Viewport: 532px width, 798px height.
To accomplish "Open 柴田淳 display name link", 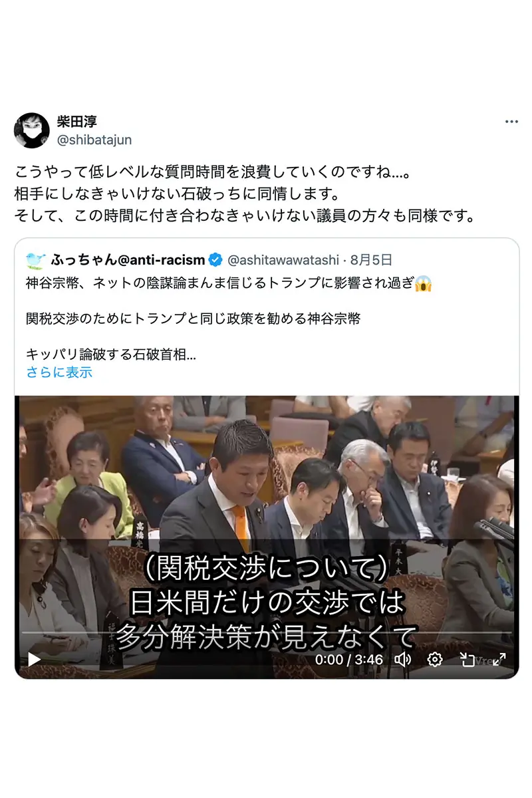I will (76, 122).
